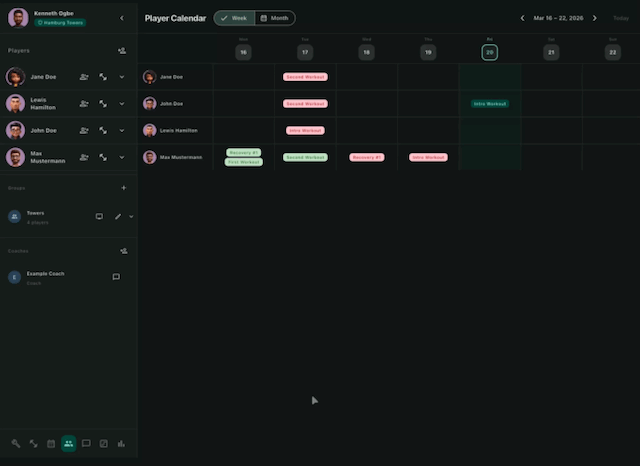Open the key icon in bottom navigation
The image size is (640, 466).
coord(16,444)
